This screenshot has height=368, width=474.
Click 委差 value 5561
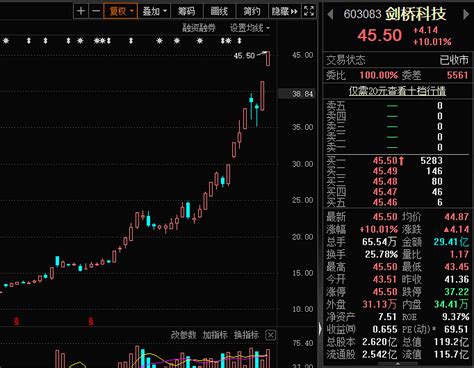pos(458,75)
